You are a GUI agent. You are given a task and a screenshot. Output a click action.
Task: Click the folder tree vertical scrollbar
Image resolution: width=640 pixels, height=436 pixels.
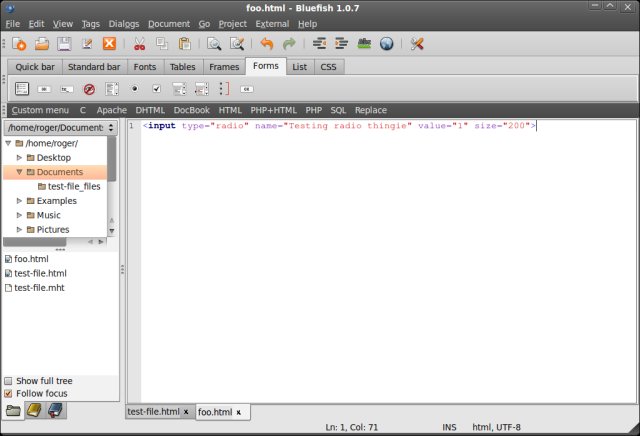111,159
